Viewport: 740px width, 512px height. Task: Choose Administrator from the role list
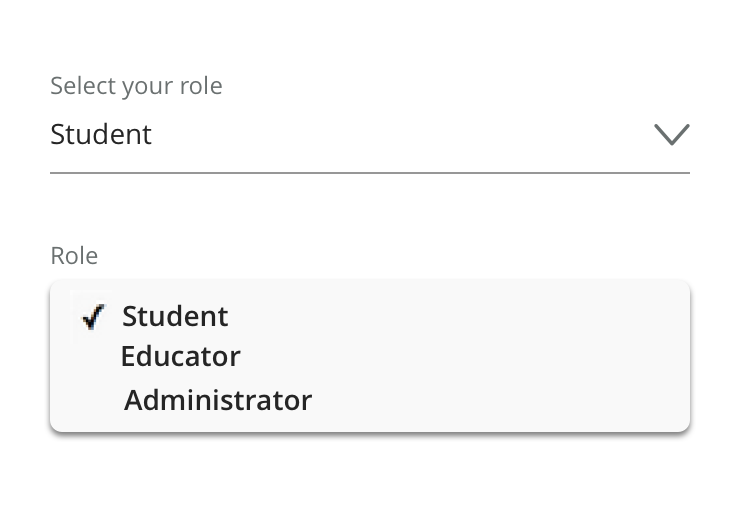coord(218,401)
